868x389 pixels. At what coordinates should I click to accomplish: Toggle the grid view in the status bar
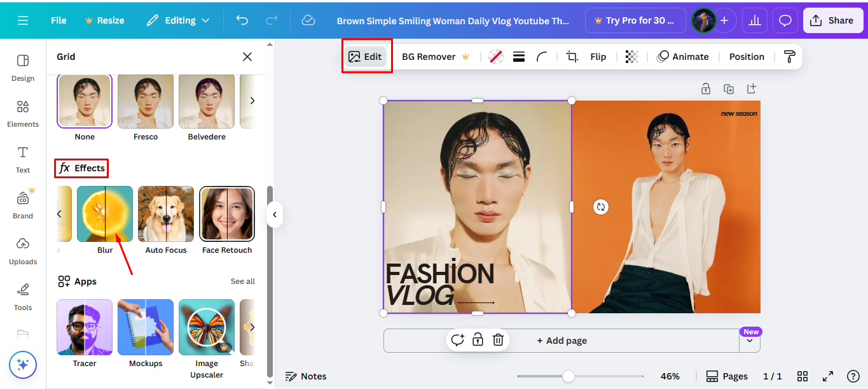(803, 376)
